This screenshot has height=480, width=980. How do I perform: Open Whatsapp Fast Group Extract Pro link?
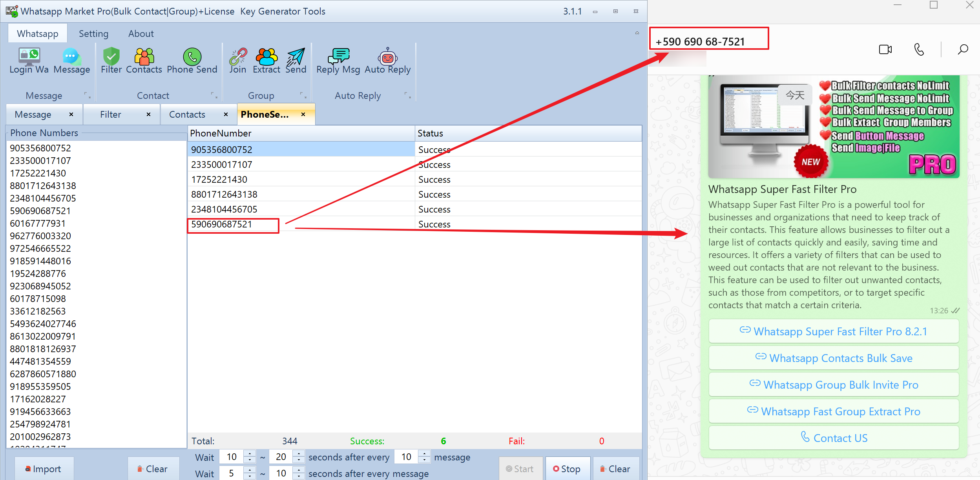coord(834,411)
